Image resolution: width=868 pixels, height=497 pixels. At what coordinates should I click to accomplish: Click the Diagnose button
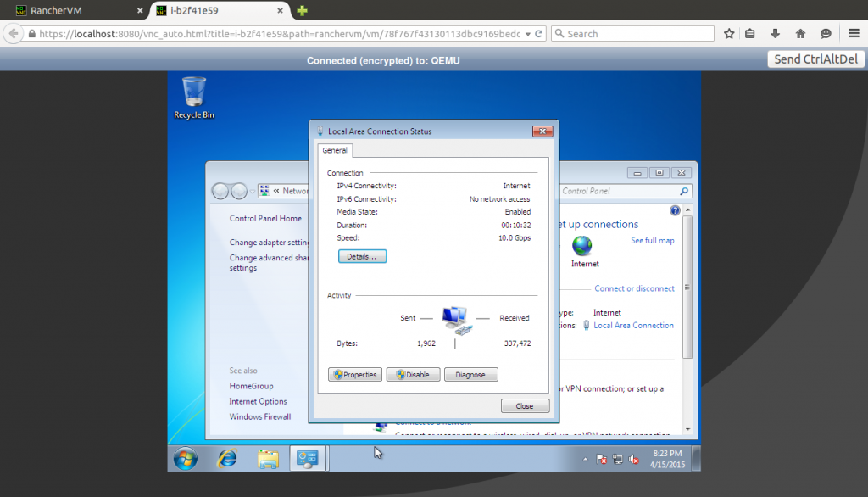point(470,375)
